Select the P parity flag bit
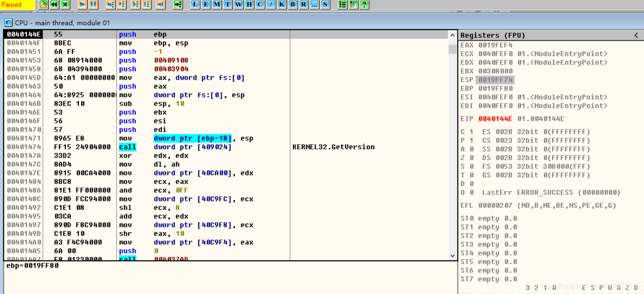This screenshot has height=294, width=644. [x=471, y=140]
